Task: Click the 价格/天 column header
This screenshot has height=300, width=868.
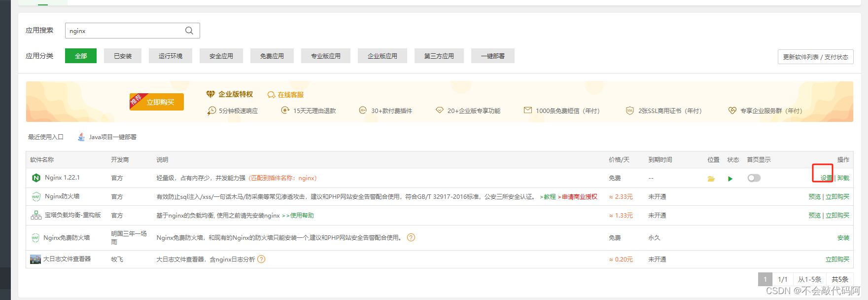Action: coord(619,160)
